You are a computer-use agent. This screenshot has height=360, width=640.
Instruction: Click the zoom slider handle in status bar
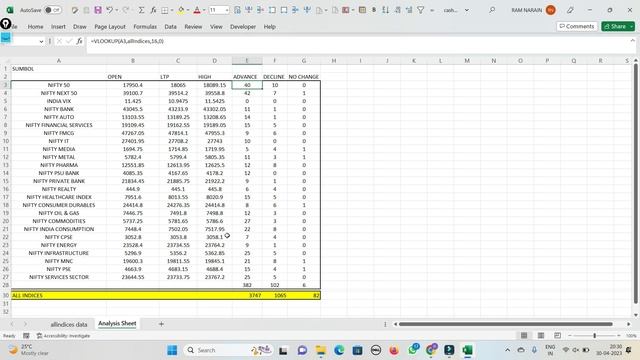pyautogui.click(x=595, y=336)
